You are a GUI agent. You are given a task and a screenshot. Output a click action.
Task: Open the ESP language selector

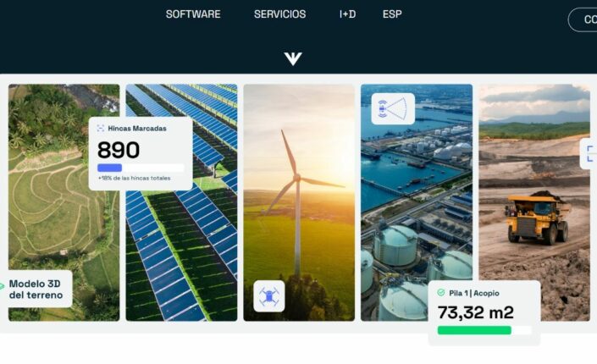coord(392,14)
